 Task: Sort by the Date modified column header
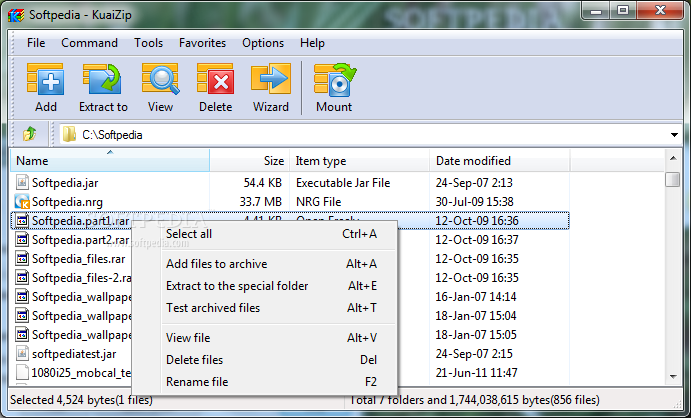(x=499, y=161)
